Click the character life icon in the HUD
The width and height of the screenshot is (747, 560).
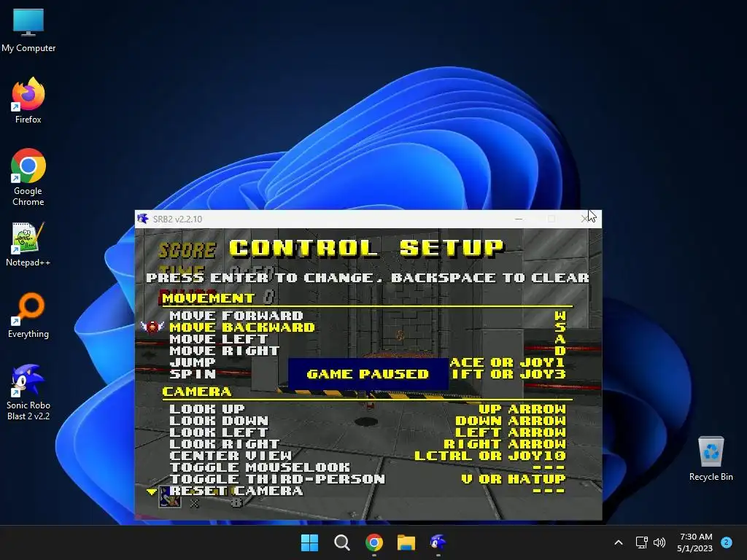point(169,497)
